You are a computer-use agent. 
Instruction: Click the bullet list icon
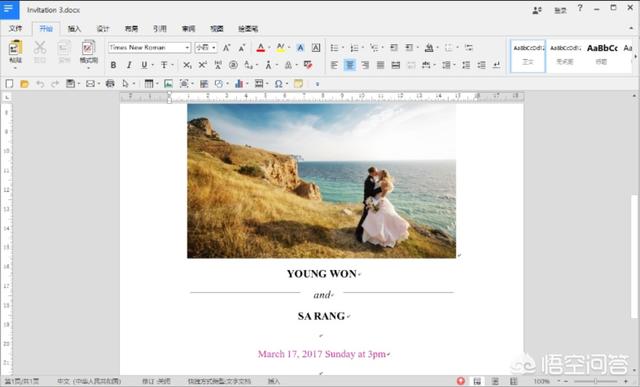pos(334,48)
